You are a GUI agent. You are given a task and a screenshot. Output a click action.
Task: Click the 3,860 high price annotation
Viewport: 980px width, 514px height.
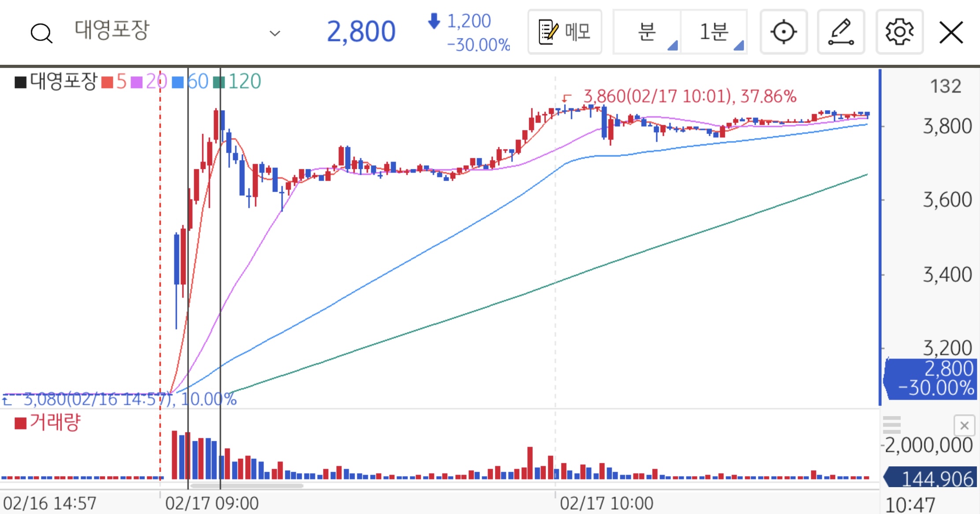tap(690, 96)
